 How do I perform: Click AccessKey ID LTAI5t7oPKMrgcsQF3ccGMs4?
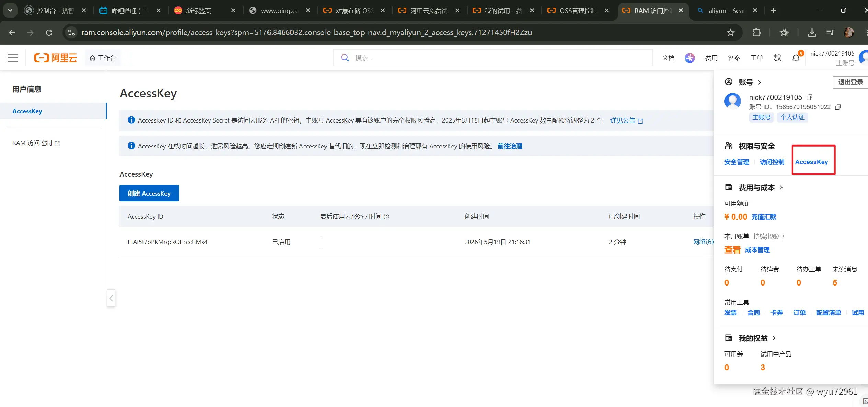168,242
